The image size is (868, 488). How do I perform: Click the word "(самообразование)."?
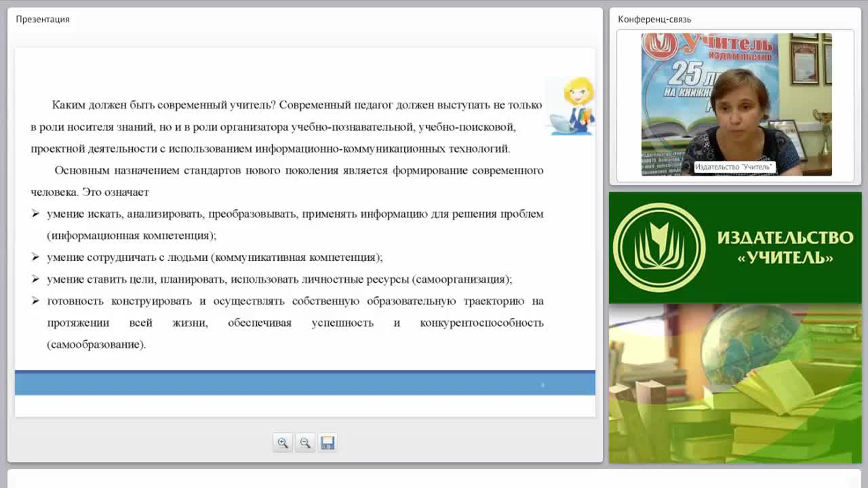pyautogui.click(x=96, y=344)
